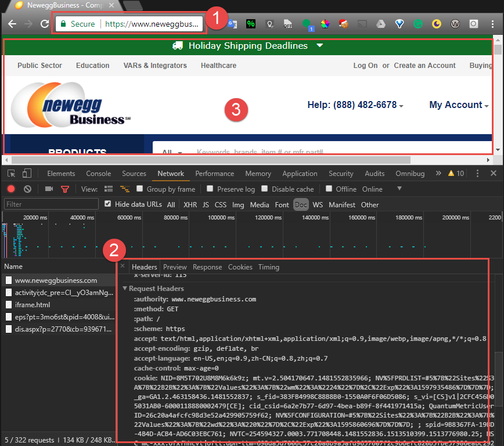
Task: Click the Google Drive extension icon
Action: [381, 24]
